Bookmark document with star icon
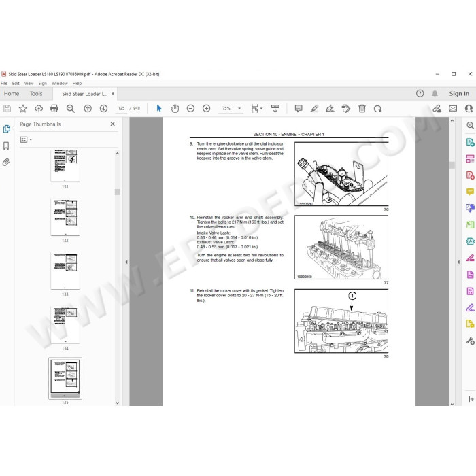 coord(23,108)
